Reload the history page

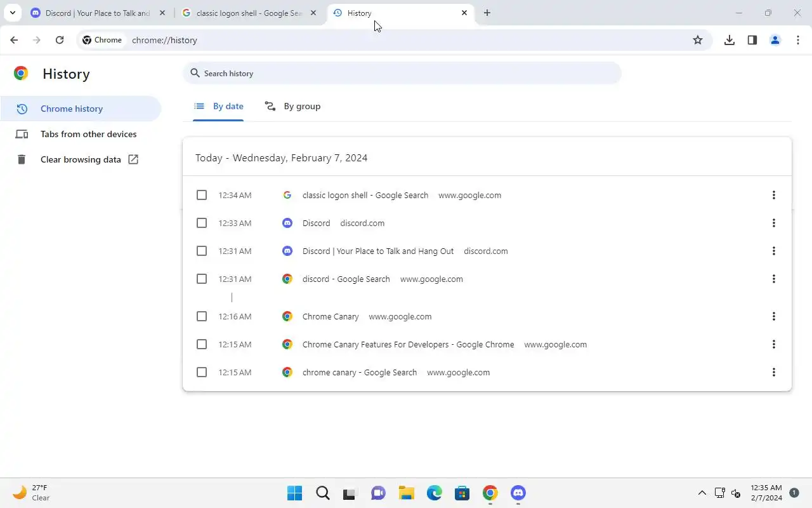pos(60,40)
